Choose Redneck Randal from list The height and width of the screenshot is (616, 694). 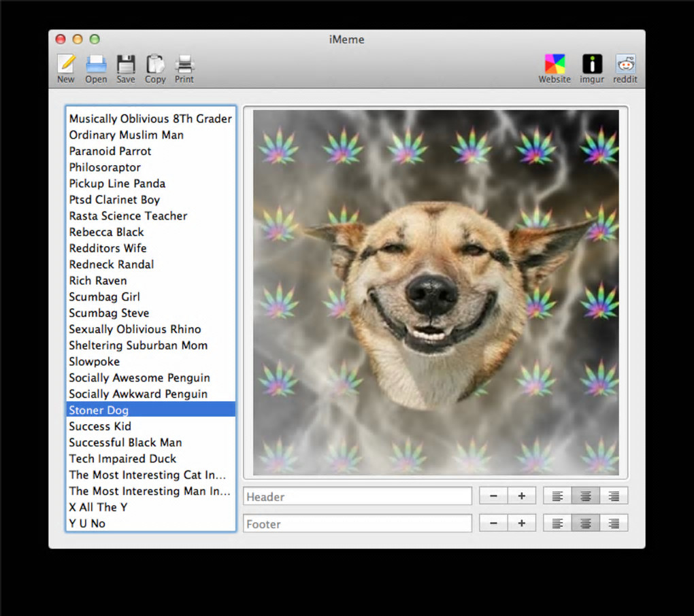[150, 264]
